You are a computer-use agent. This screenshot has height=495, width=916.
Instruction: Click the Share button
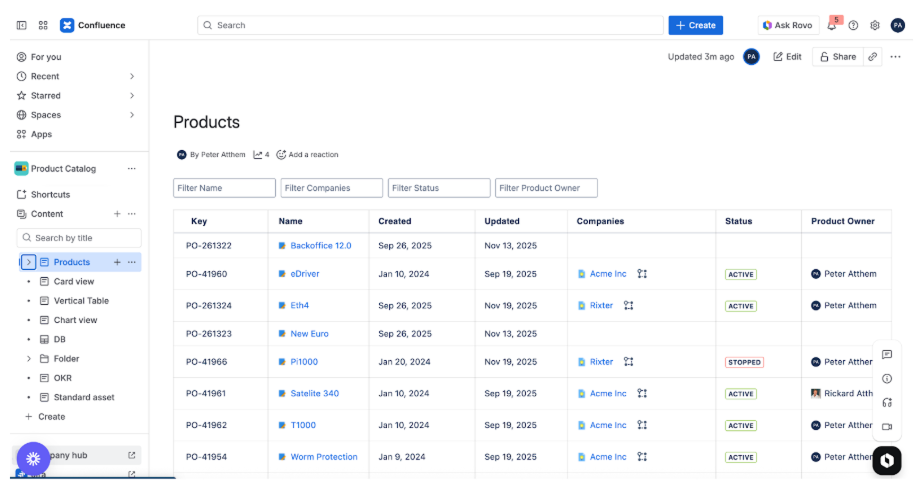point(838,57)
